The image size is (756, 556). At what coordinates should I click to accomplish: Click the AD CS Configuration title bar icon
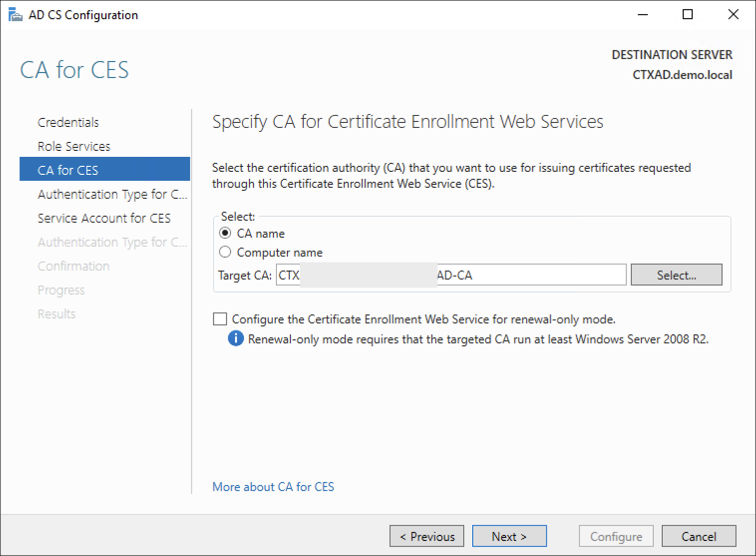click(x=15, y=15)
